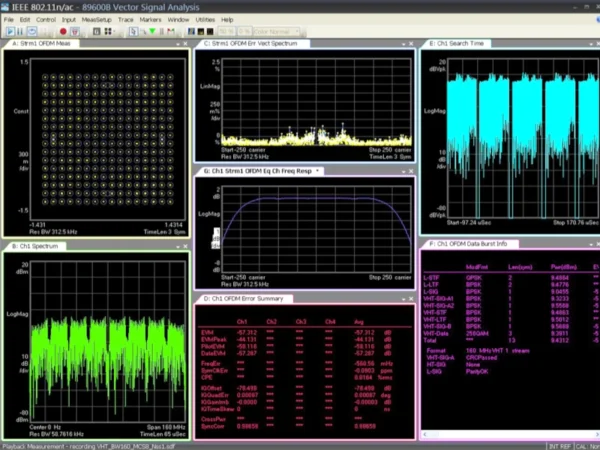Pause the measurement from the toolbar

(x=20, y=31)
